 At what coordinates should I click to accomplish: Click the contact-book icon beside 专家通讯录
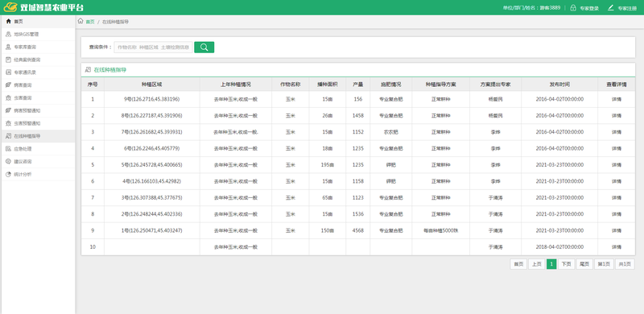click(x=8, y=72)
